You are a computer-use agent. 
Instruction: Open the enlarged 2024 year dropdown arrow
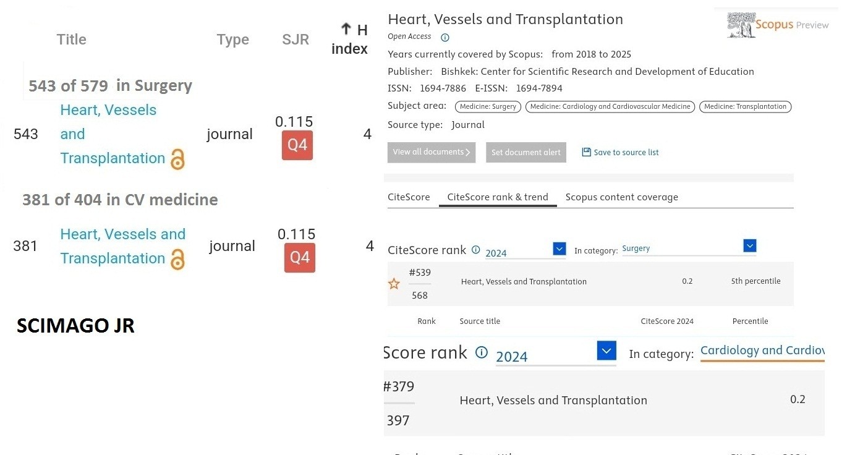pyautogui.click(x=606, y=351)
